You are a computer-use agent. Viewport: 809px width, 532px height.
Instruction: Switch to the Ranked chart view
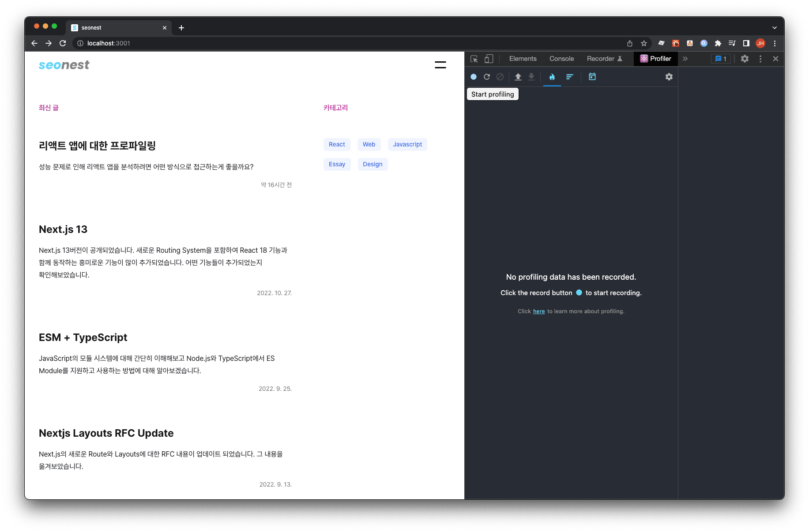570,77
